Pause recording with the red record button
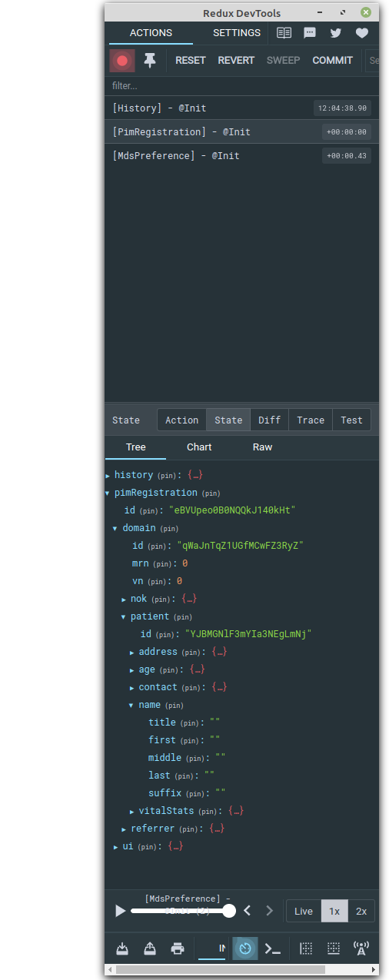Screen dimensions: 389x980 122,61
